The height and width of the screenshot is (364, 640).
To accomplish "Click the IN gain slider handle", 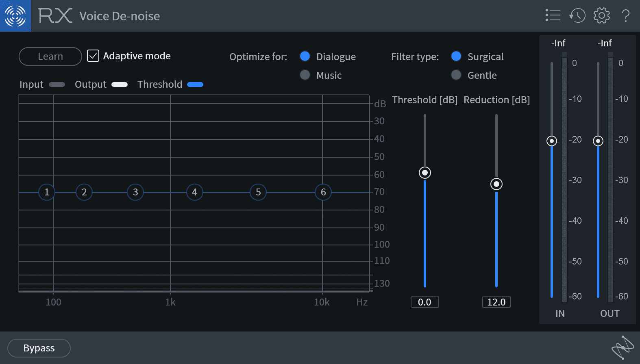I will [x=552, y=141].
